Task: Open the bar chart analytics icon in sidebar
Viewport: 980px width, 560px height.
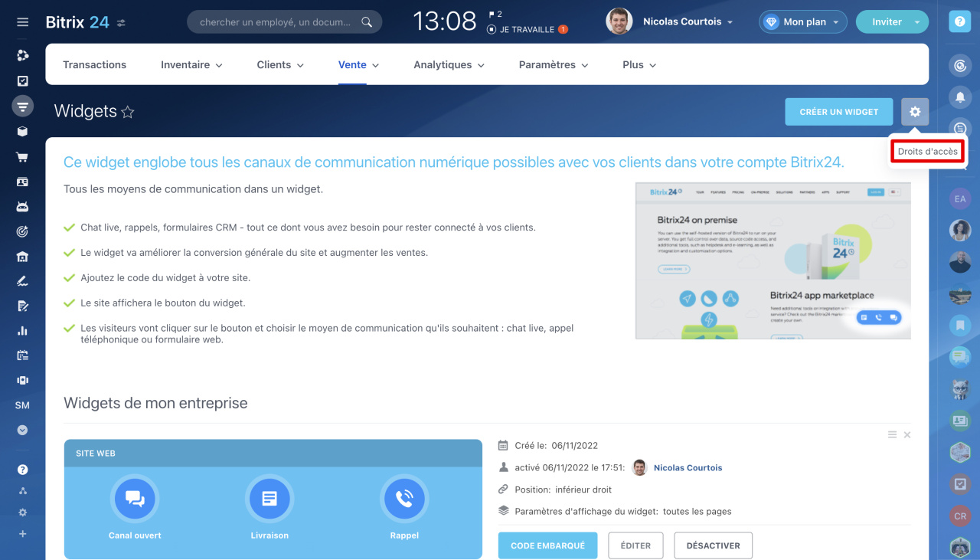Action: click(x=22, y=331)
